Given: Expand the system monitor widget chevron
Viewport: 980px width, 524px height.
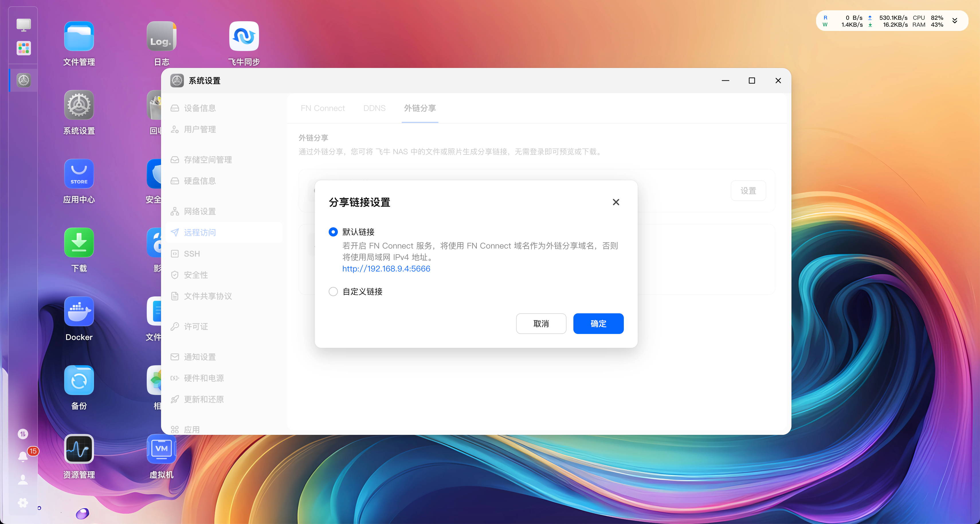Looking at the screenshot, I should 954,21.
